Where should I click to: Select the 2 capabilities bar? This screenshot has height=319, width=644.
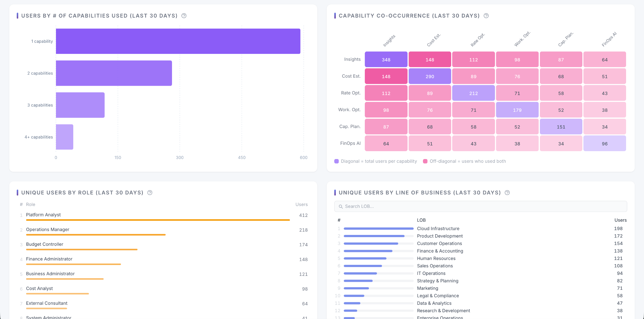114,73
